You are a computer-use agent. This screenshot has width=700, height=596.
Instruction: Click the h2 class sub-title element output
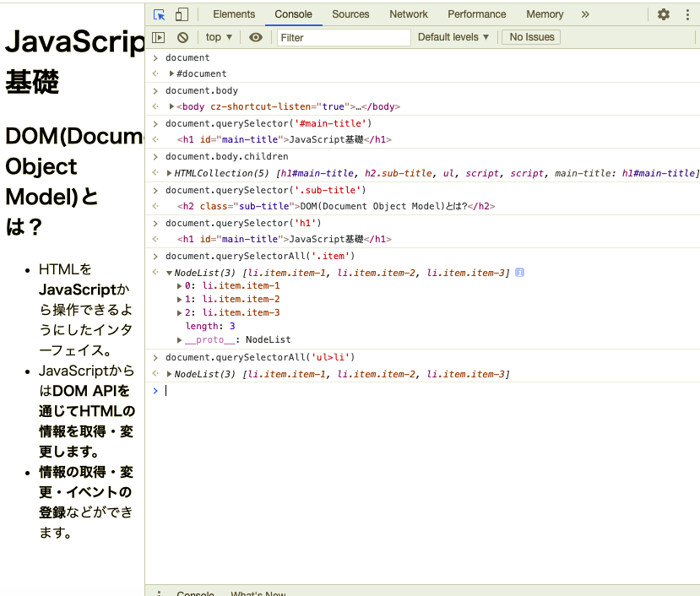point(336,206)
